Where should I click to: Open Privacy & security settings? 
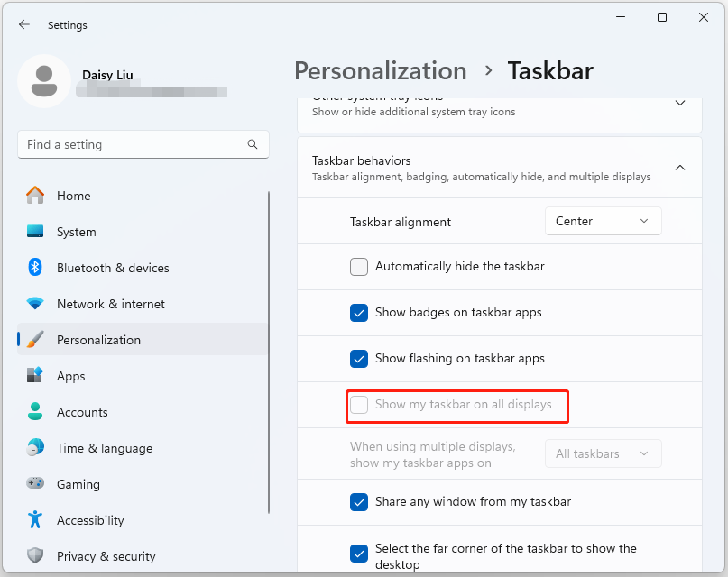[x=106, y=556]
